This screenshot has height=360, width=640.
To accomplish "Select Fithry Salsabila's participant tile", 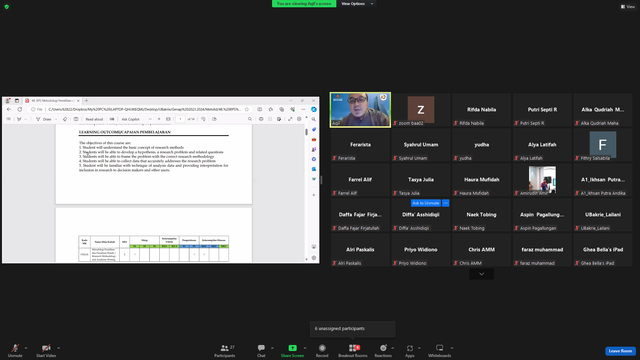I will pos(602,145).
